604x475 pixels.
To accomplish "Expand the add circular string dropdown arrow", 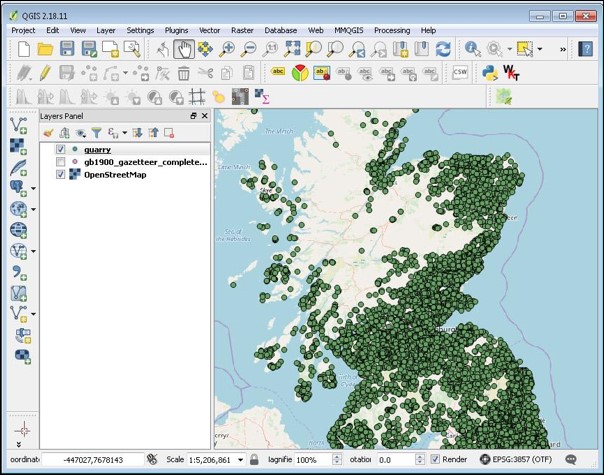I will (125, 72).
